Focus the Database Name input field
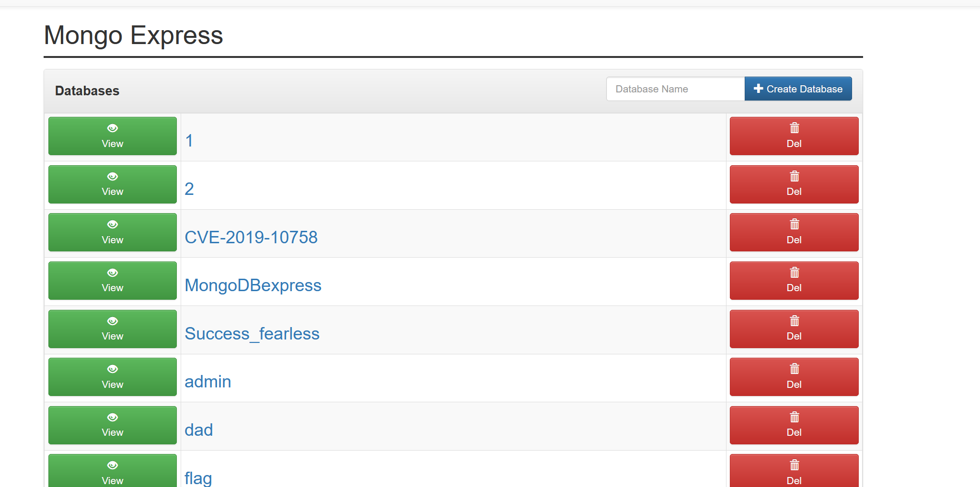This screenshot has width=980, height=487. click(675, 89)
